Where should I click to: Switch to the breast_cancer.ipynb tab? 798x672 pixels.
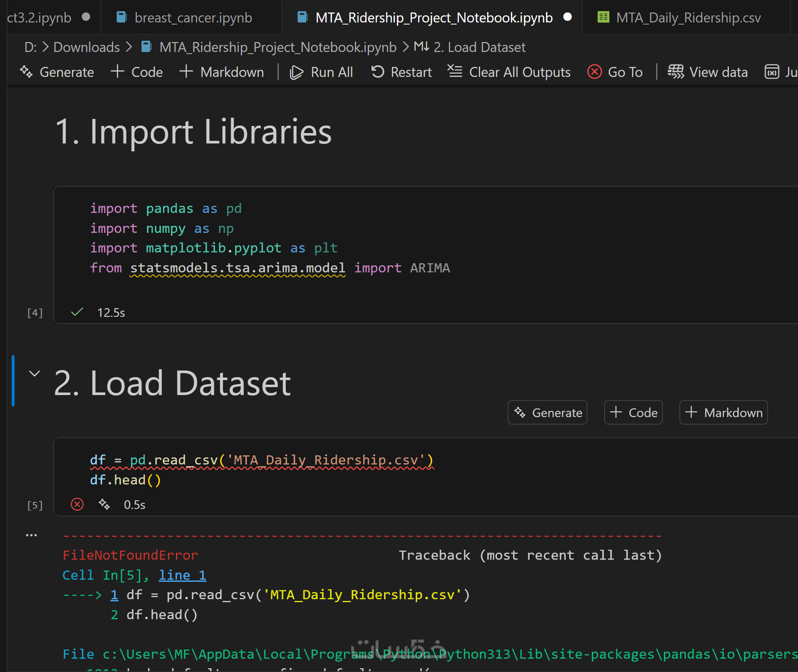click(x=193, y=17)
